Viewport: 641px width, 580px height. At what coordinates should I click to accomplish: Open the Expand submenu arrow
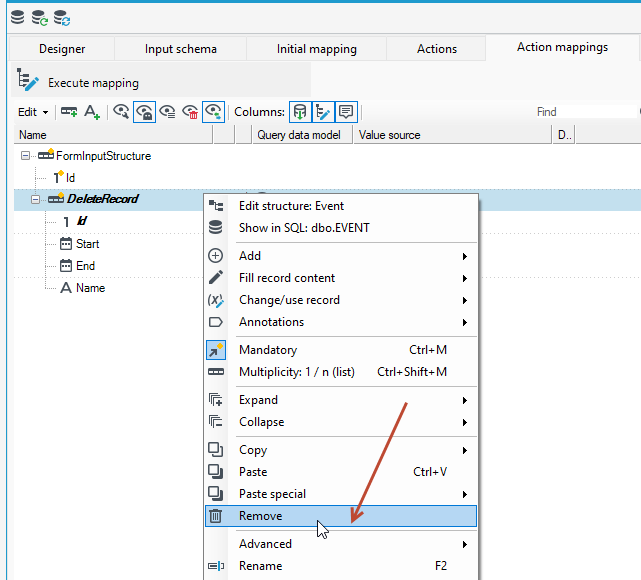coord(464,400)
